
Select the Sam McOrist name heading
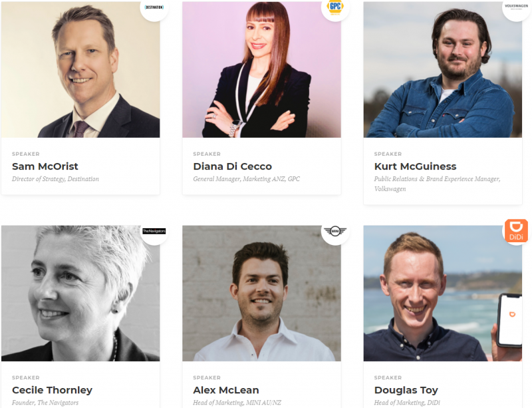[45, 166]
